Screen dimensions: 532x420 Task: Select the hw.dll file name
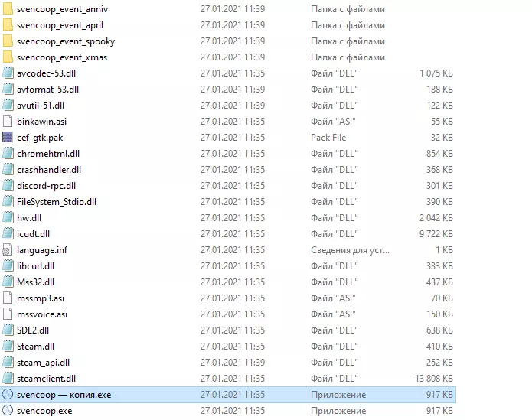[29, 217]
